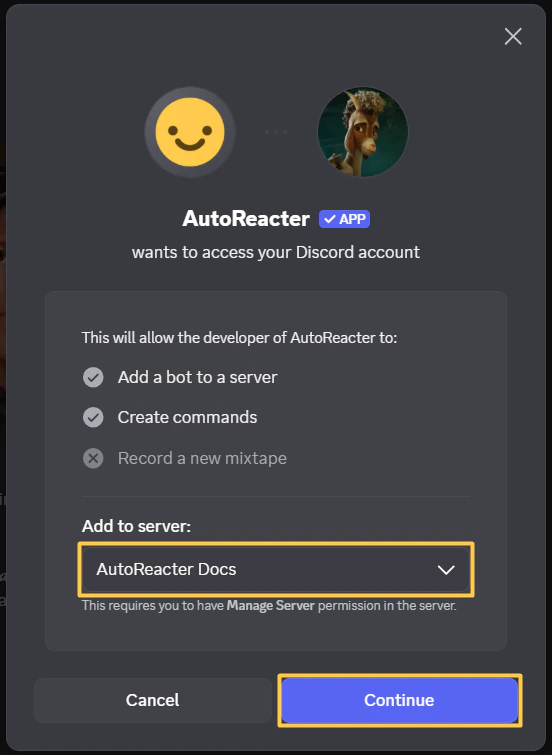552x755 pixels.
Task: Click the bold Manage Server text
Action: (271, 606)
